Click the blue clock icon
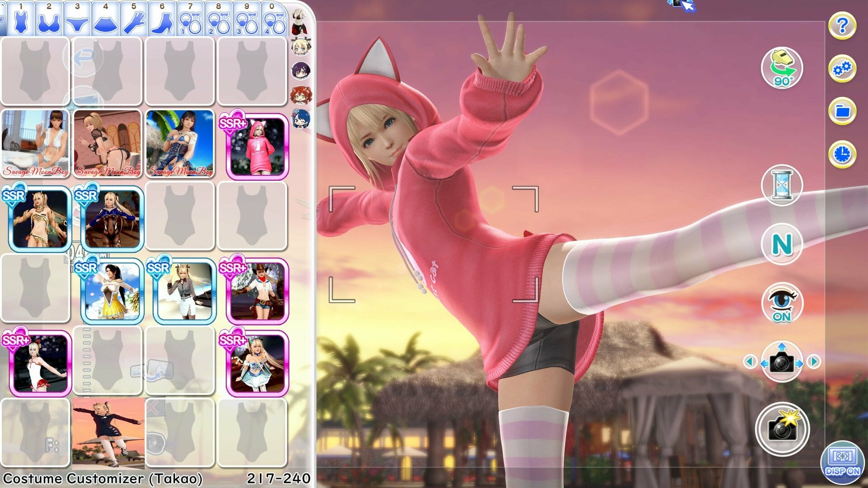This screenshot has width=868, height=488. coord(842,155)
